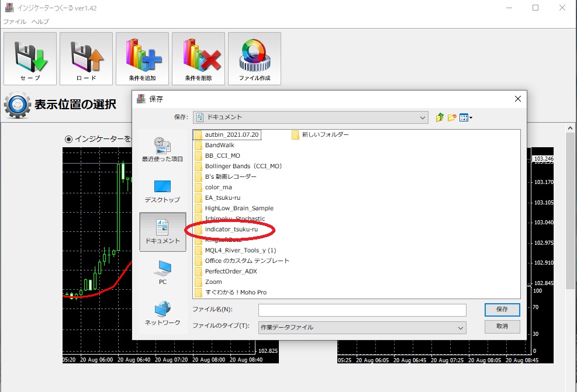Image resolution: width=577 pixels, height=392 pixels.
Task: Click the Add Condition (条件を追加) icon
Action: tap(142, 58)
